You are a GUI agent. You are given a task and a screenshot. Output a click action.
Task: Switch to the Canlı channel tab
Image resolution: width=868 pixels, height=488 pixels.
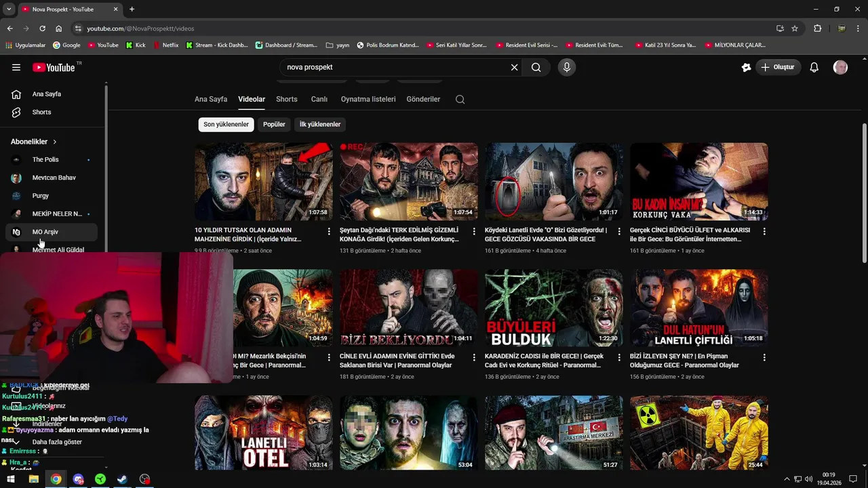pyautogui.click(x=319, y=99)
